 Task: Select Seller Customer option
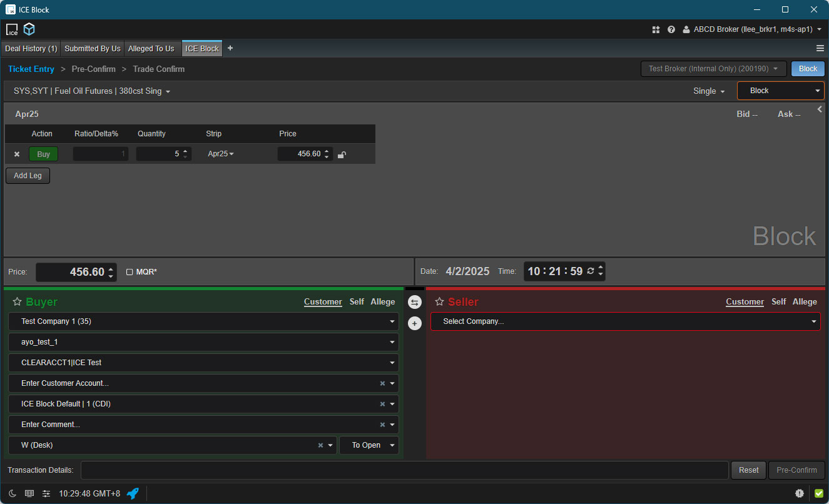click(745, 302)
